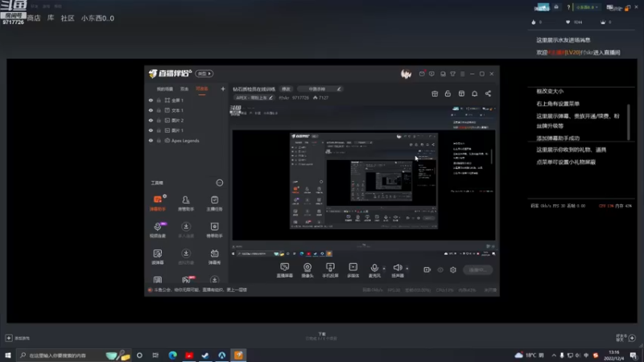Open the 主播任务 tool
644x362 pixels.
(214, 204)
